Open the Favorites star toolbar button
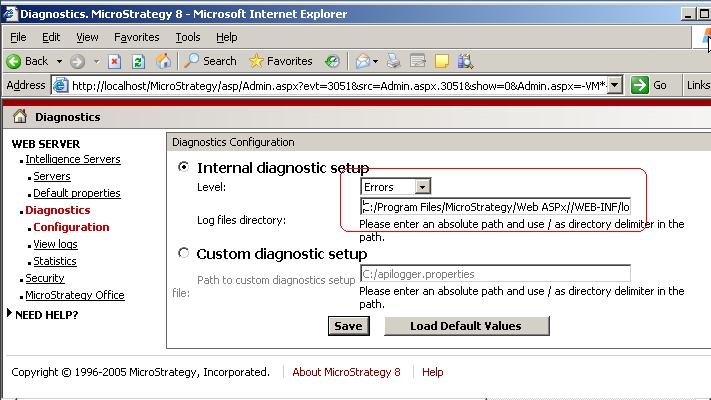 click(281, 61)
